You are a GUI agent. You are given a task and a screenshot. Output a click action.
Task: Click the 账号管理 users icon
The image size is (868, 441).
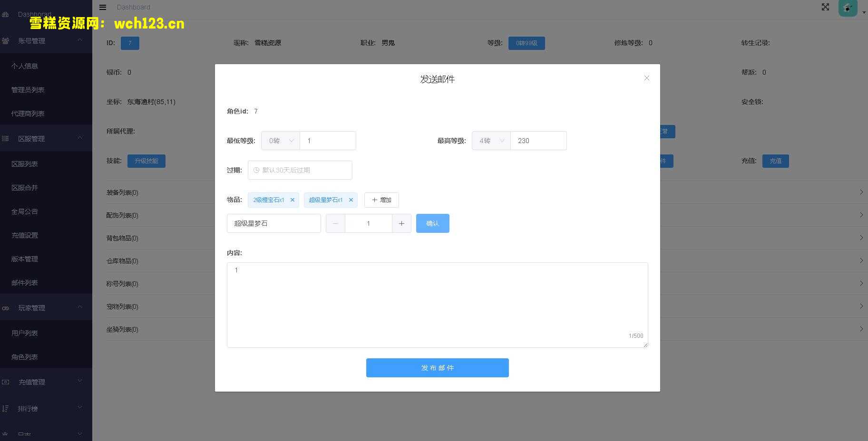[6, 41]
